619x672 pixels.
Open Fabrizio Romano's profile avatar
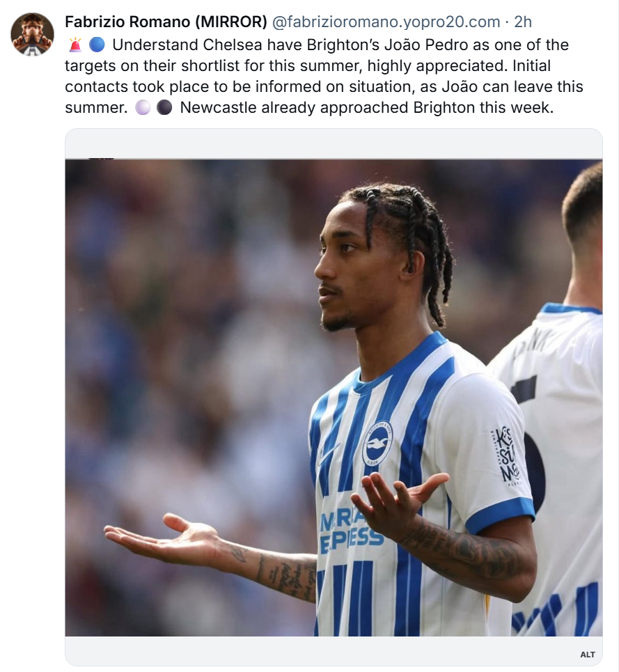pos(32,34)
